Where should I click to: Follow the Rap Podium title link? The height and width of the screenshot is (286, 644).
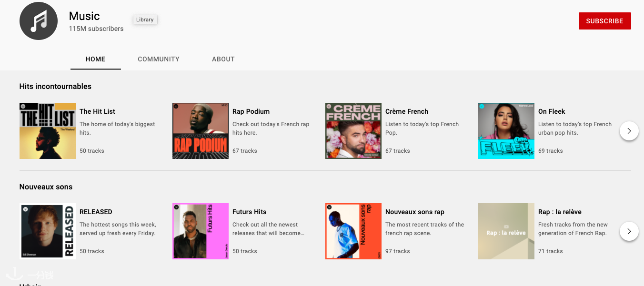251,111
